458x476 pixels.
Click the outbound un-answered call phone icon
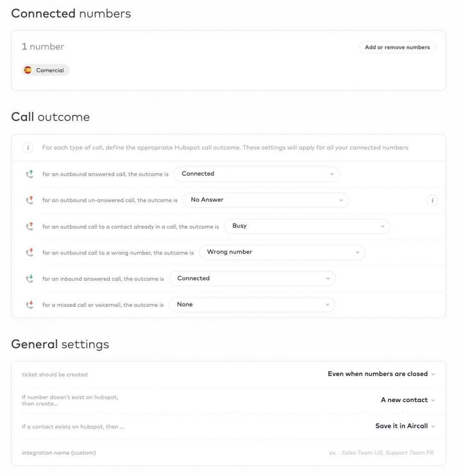29,200
